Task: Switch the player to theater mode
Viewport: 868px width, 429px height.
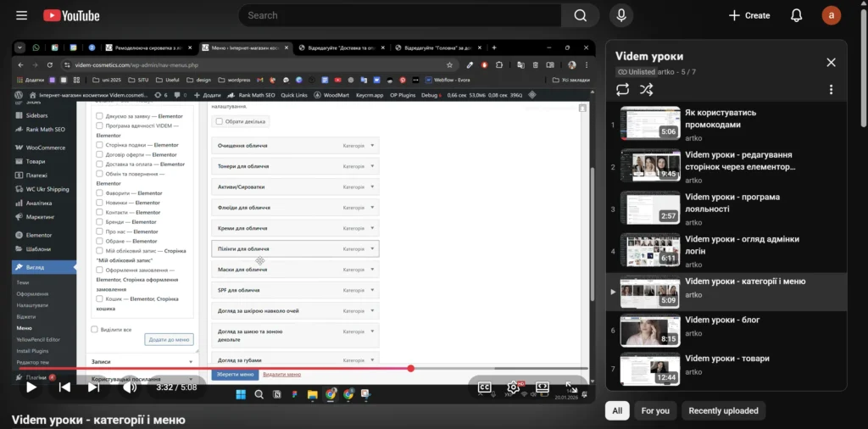Action: tap(542, 387)
